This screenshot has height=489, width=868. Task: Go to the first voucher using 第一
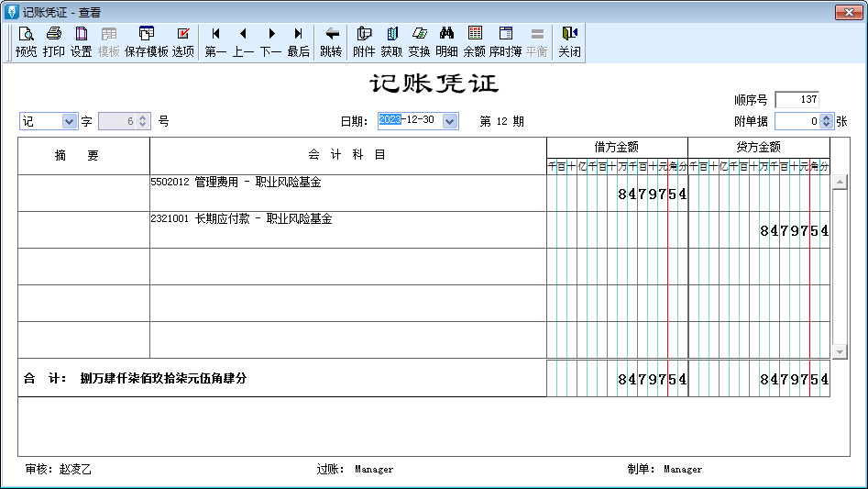click(215, 41)
